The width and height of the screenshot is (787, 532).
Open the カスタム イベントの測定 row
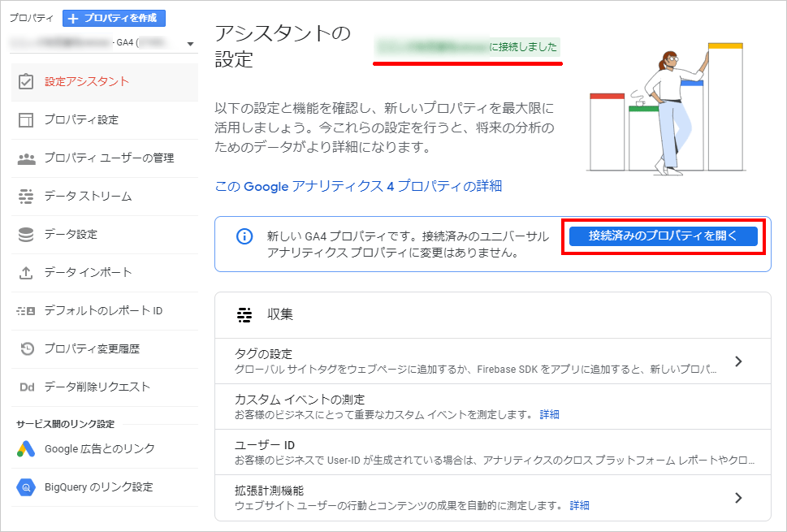point(493,407)
